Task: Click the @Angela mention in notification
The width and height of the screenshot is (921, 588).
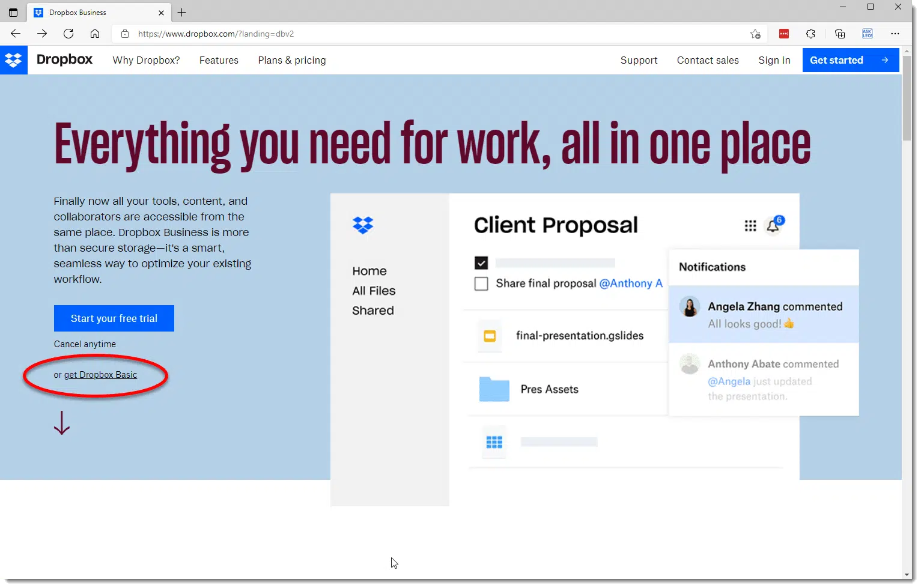Action: point(729,381)
